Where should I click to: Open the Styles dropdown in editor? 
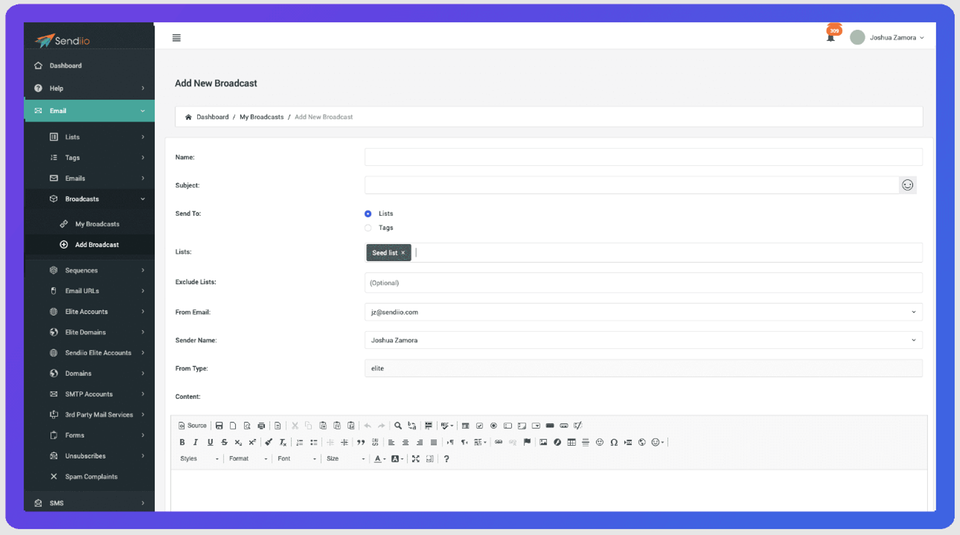[199, 458]
